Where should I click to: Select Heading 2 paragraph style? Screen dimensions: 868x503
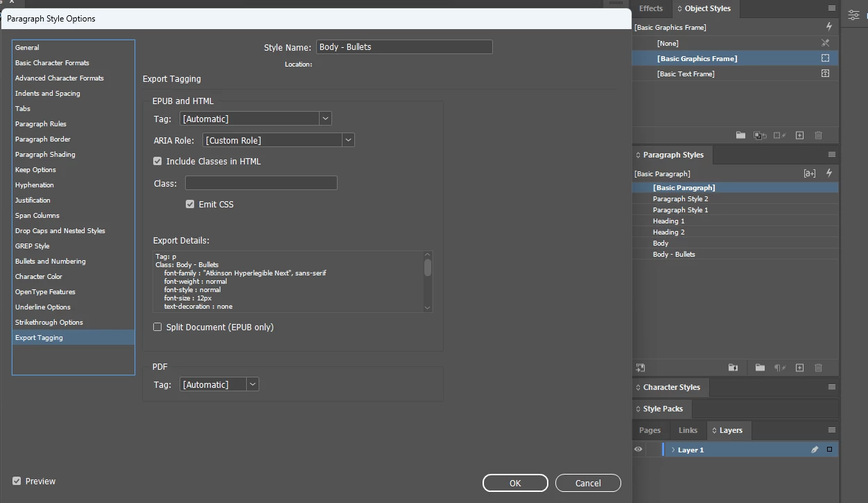pos(735,232)
